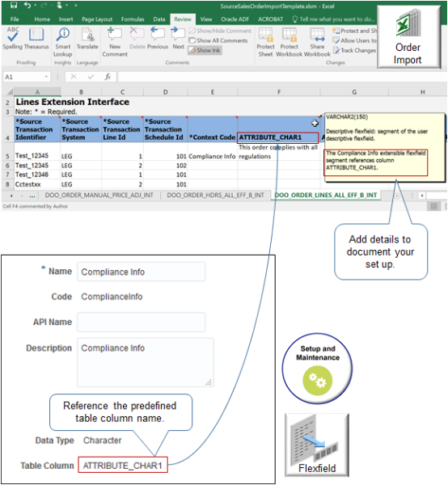Click the formula bar Cancel X icon
The width and height of the screenshot is (448, 485).
[x=74, y=77]
